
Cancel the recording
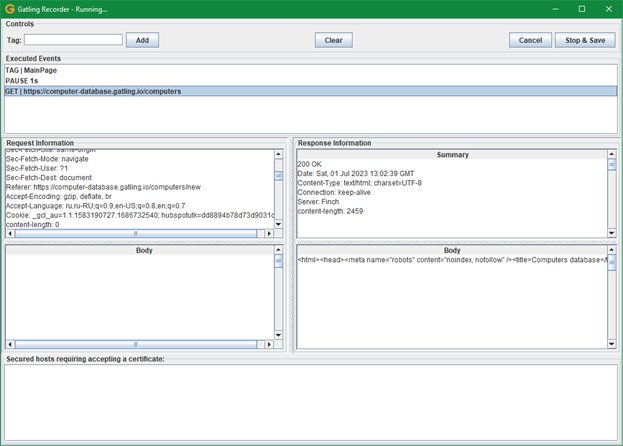530,40
